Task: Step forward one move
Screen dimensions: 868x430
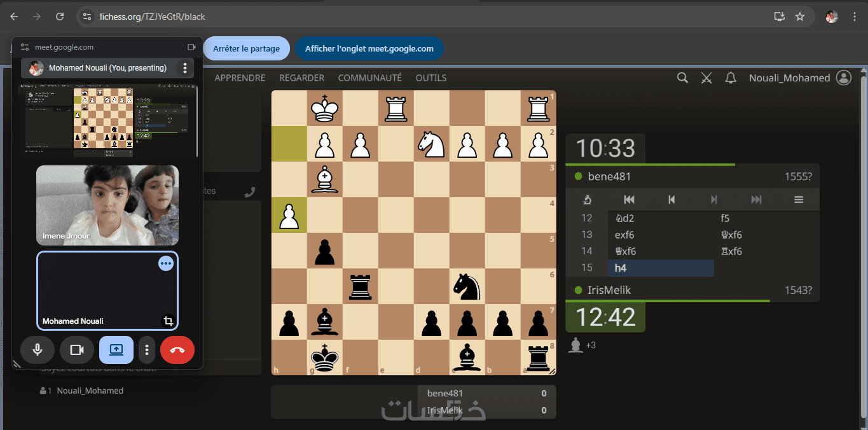Action: click(x=713, y=200)
